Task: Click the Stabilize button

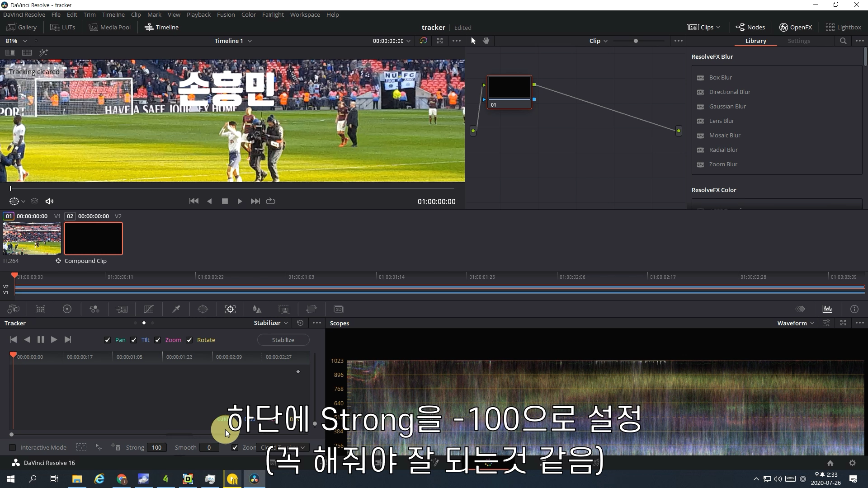Action: coord(283,340)
